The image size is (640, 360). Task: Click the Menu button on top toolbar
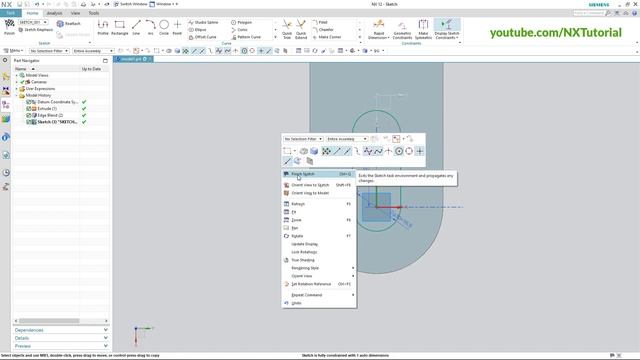[x=13, y=51]
